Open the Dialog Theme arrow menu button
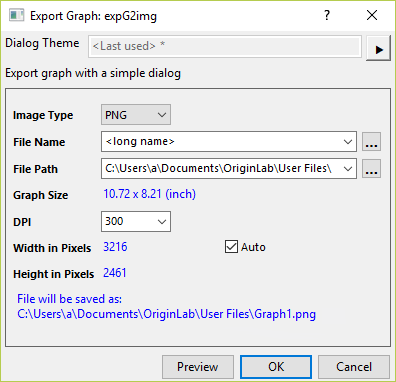396x382 pixels. coord(378,48)
